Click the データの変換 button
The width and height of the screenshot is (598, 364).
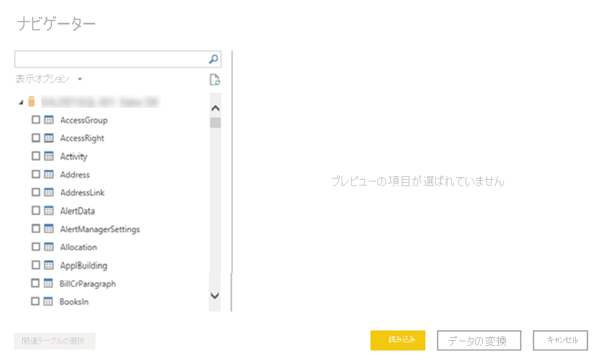click(x=478, y=341)
